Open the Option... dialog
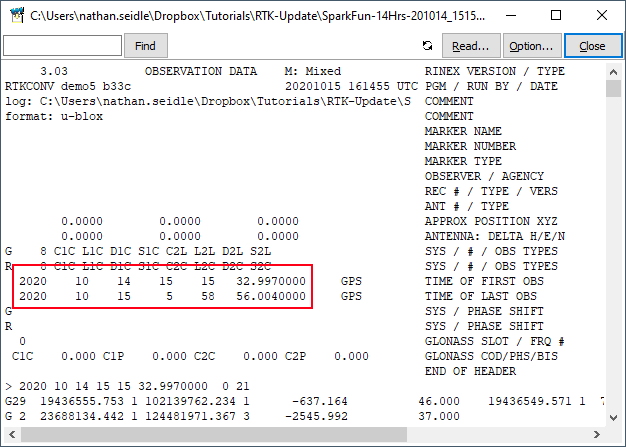The width and height of the screenshot is (626, 447). (532, 46)
